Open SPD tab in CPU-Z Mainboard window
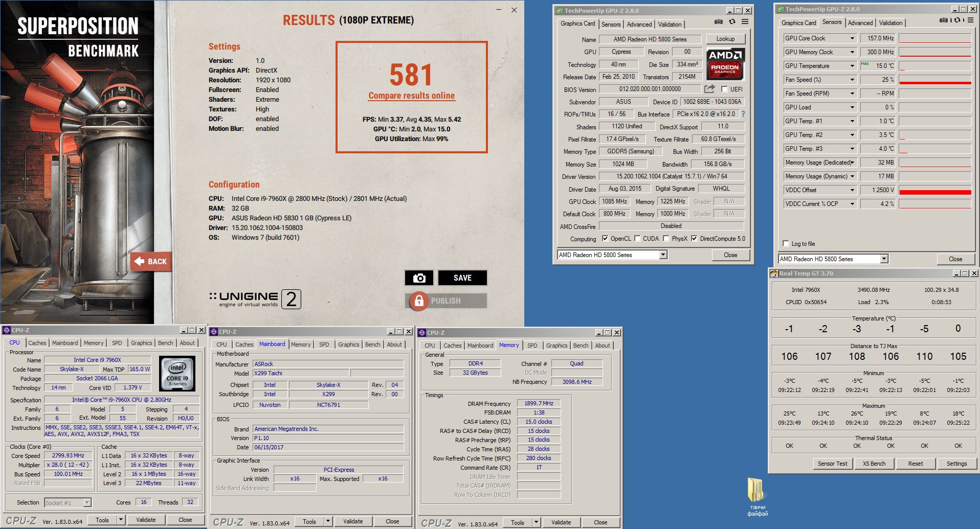The width and height of the screenshot is (980, 529). [x=324, y=344]
